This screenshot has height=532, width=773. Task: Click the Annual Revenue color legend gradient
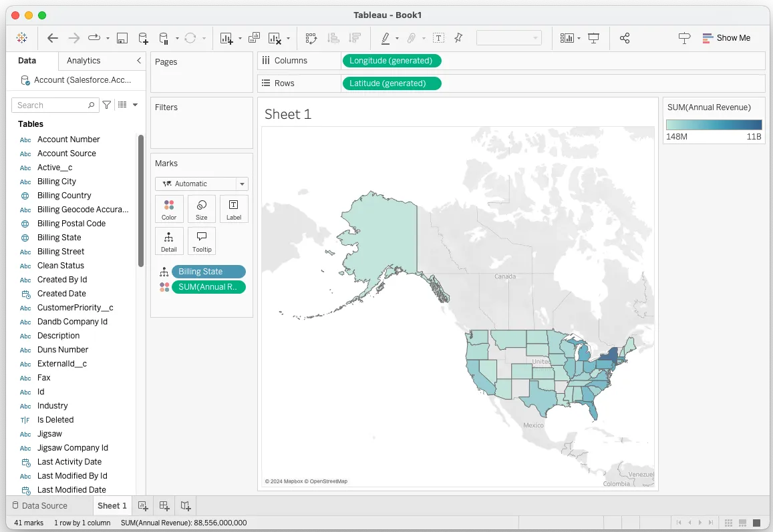pos(714,124)
